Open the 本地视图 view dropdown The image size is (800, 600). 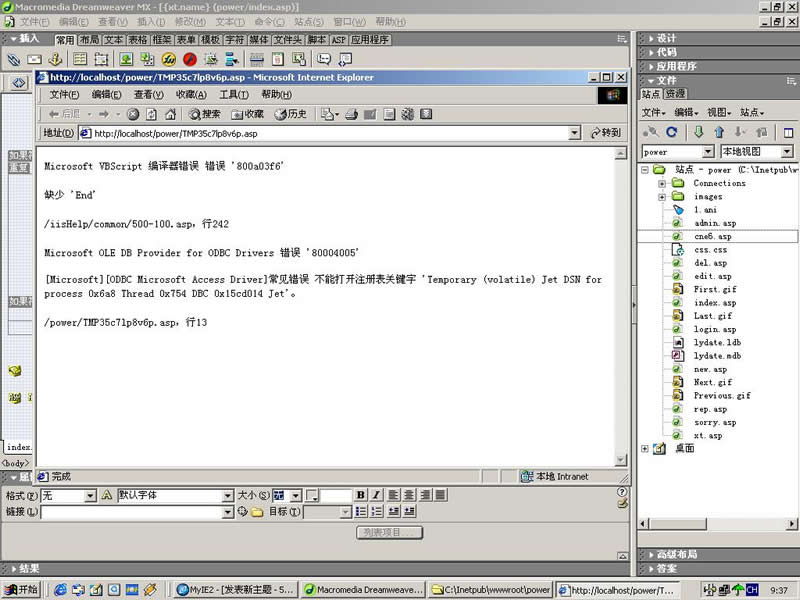[787, 152]
